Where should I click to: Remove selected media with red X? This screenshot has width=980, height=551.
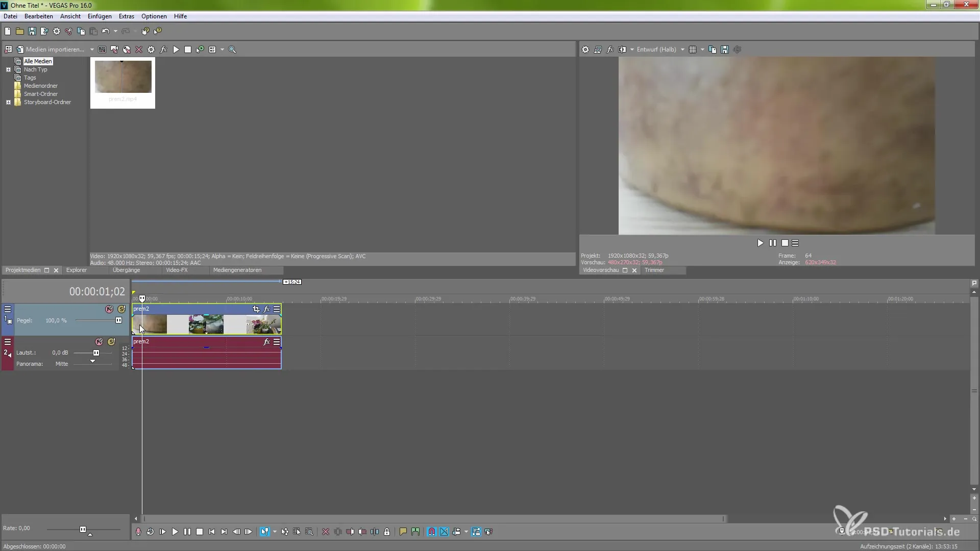pos(139,49)
